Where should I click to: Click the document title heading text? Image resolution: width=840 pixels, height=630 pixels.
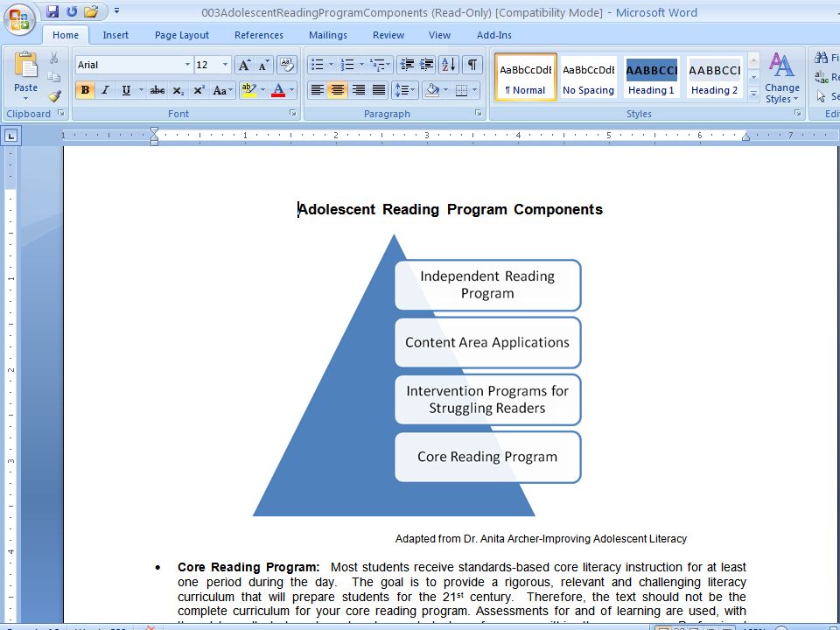click(450, 209)
